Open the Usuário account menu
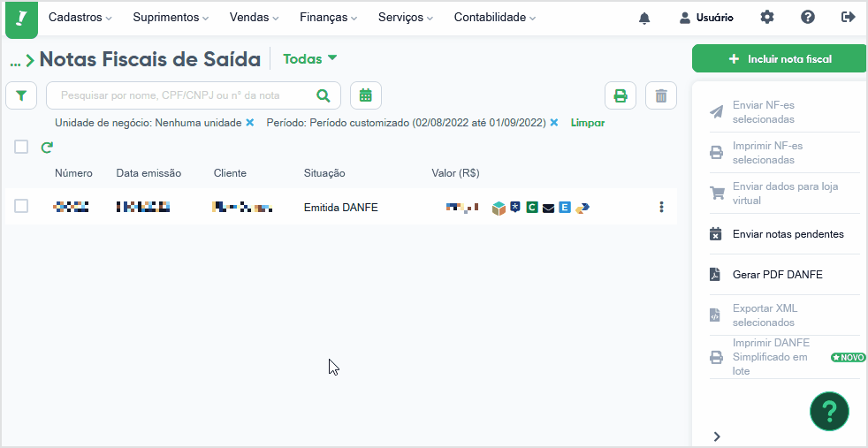The image size is (868, 448). point(706,18)
